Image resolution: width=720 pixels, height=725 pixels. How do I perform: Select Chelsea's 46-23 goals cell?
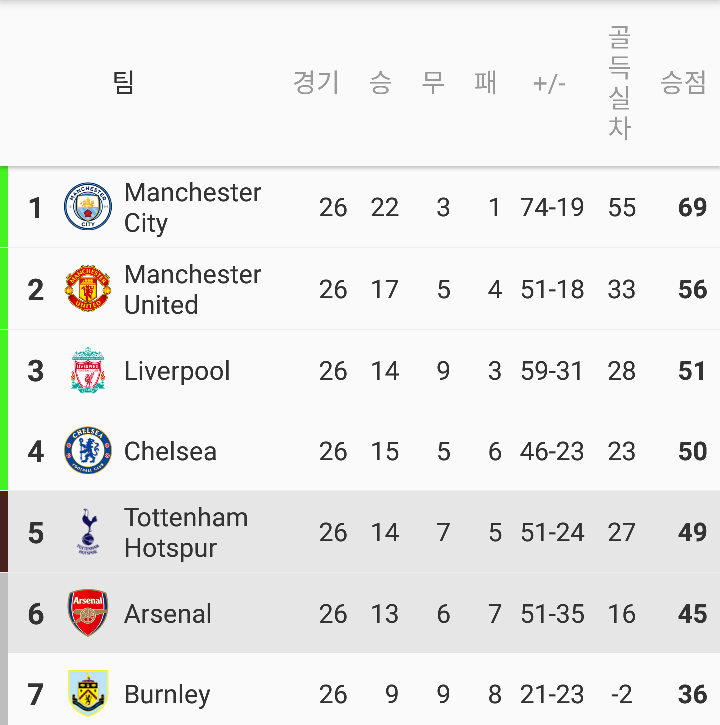[552, 451]
